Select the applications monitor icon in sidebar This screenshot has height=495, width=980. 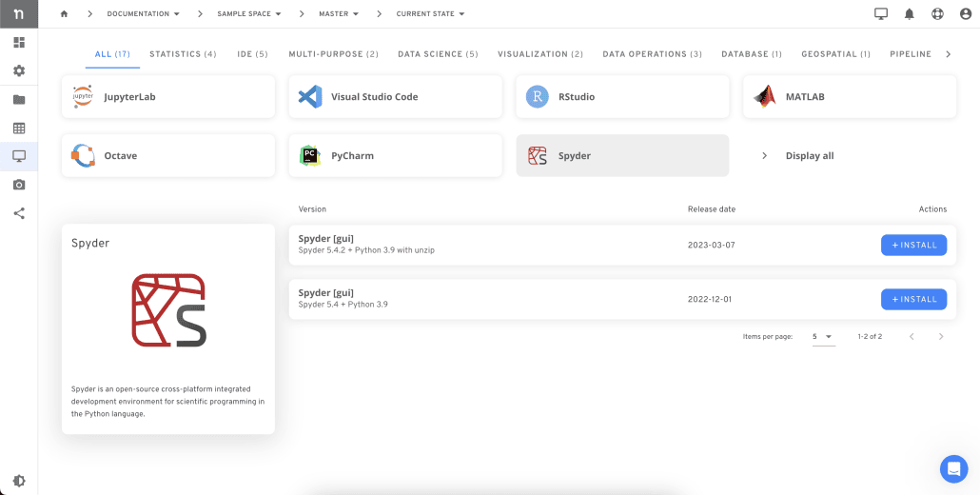pos(19,156)
